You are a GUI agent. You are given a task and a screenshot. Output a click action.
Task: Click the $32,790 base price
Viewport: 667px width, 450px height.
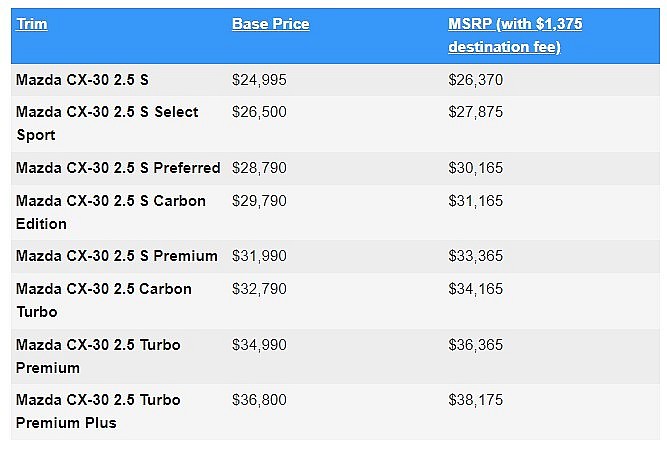point(259,289)
